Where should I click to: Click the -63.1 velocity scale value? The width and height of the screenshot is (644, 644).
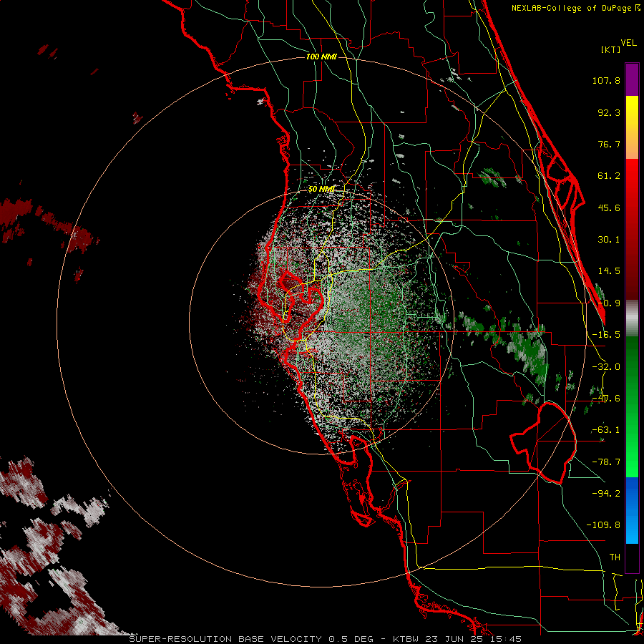pos(606,430)
